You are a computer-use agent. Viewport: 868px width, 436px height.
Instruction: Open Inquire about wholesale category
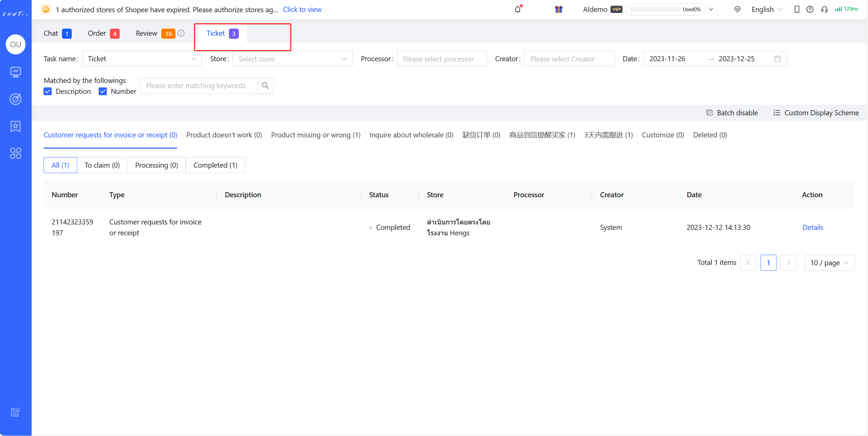411,135
